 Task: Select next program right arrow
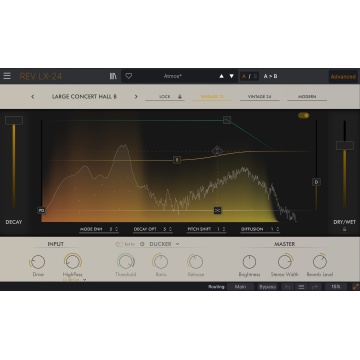point(136,97)
